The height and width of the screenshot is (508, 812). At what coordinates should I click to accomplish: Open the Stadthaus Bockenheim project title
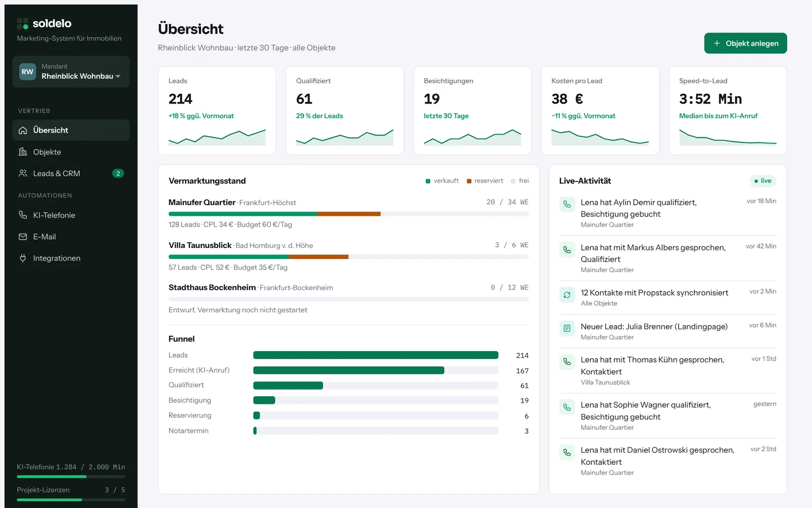click(212, 288)
